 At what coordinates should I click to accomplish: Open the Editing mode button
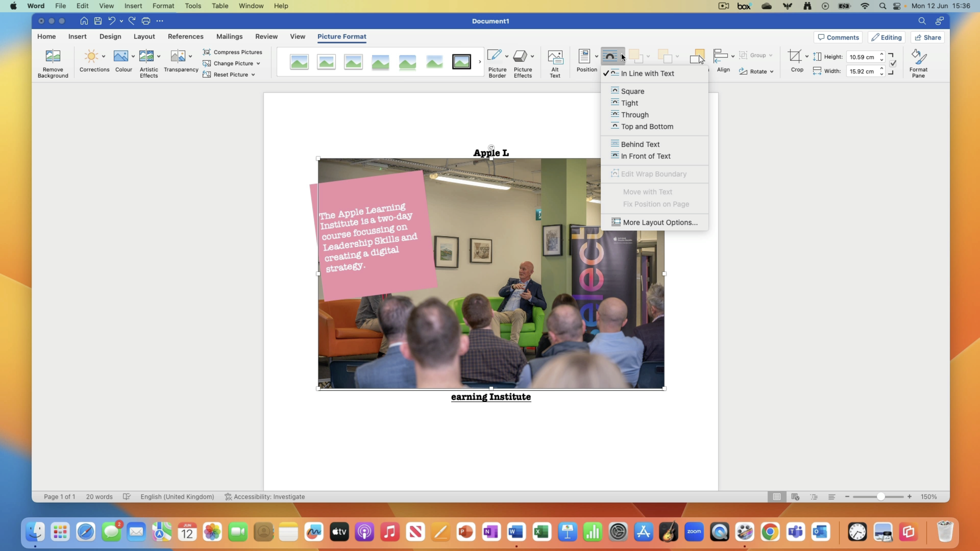[886, 37]
